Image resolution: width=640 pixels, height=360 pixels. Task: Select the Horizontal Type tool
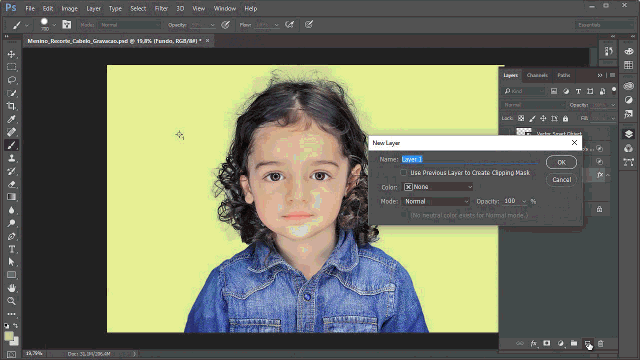click(11, 249)
